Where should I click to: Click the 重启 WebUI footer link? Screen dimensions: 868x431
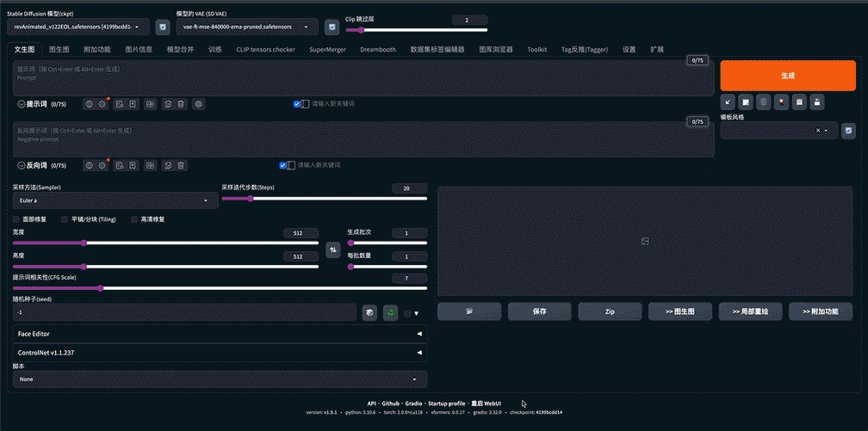point(486,403)
